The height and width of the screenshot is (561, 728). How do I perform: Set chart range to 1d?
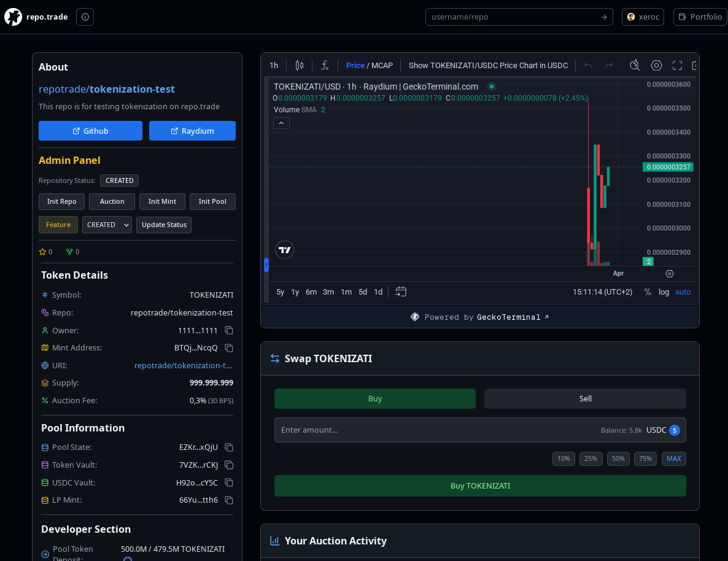tap(378, 292)
